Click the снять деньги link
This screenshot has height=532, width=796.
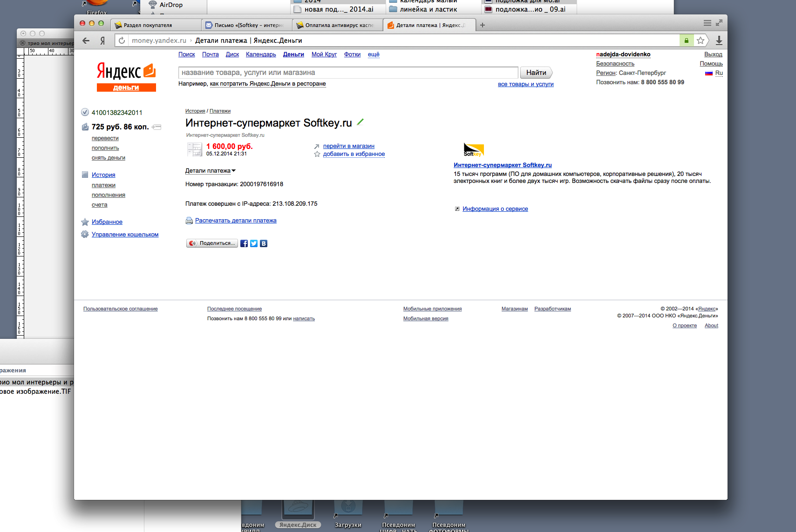point(109,158)
